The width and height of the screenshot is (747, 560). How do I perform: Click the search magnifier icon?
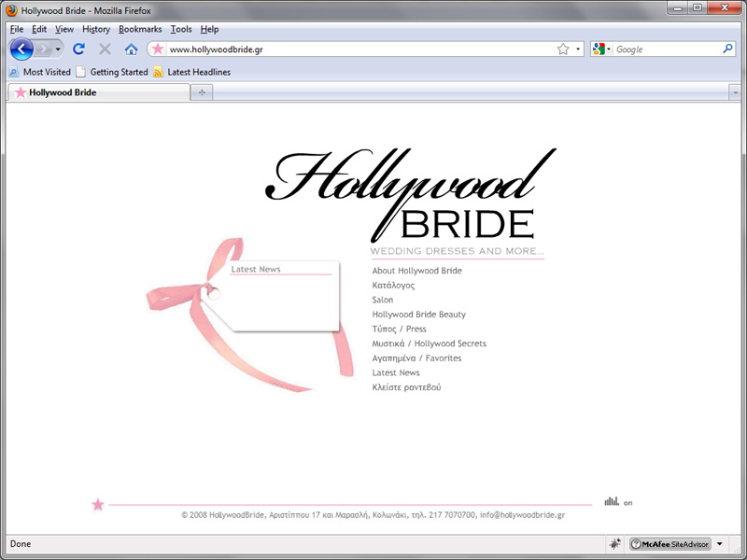click(x=727, y=49)
